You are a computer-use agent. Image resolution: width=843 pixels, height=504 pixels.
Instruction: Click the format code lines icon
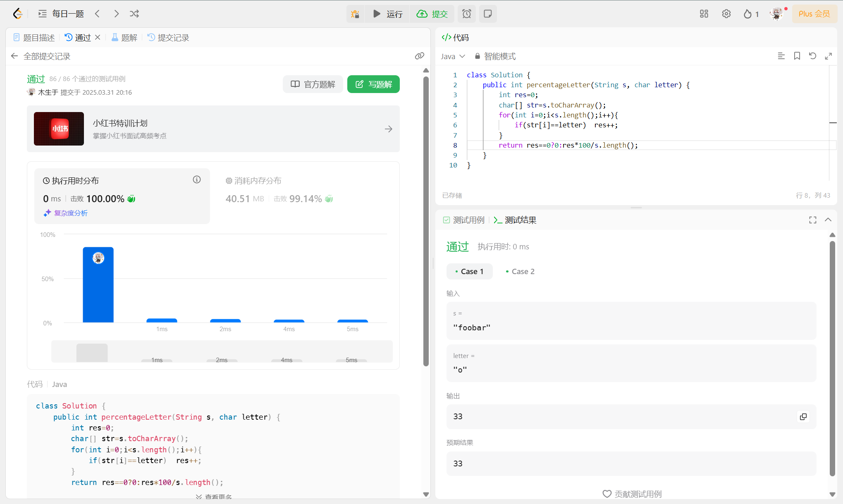[781, 56]
